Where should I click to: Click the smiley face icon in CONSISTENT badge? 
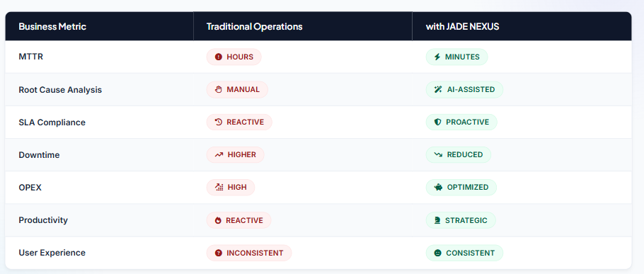pos(438,253)
